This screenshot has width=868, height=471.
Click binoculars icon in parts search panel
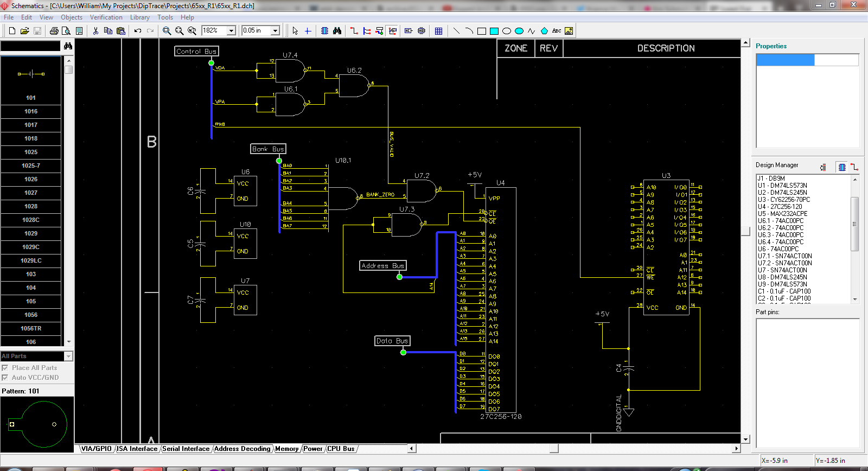68,46
